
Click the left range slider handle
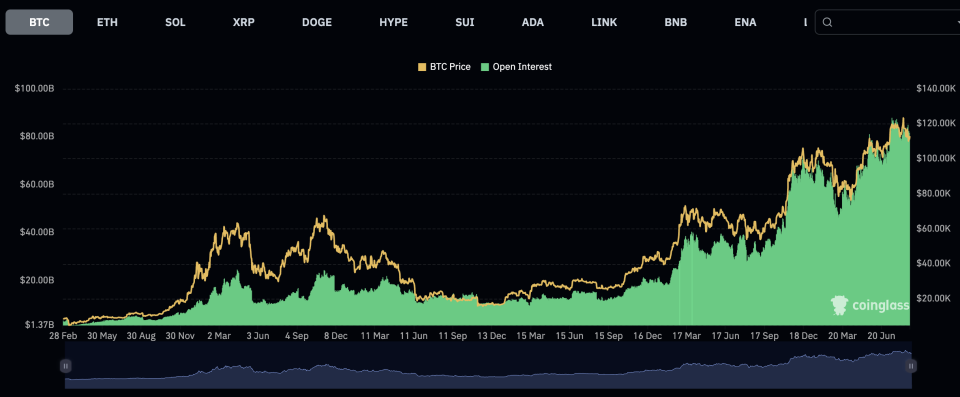[65, 366]
